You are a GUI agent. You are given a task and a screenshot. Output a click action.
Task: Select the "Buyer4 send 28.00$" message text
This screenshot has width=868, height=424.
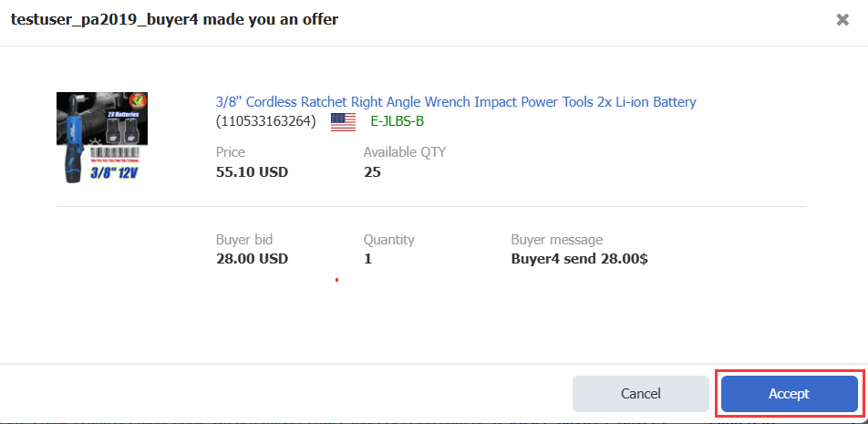(580, 259)
